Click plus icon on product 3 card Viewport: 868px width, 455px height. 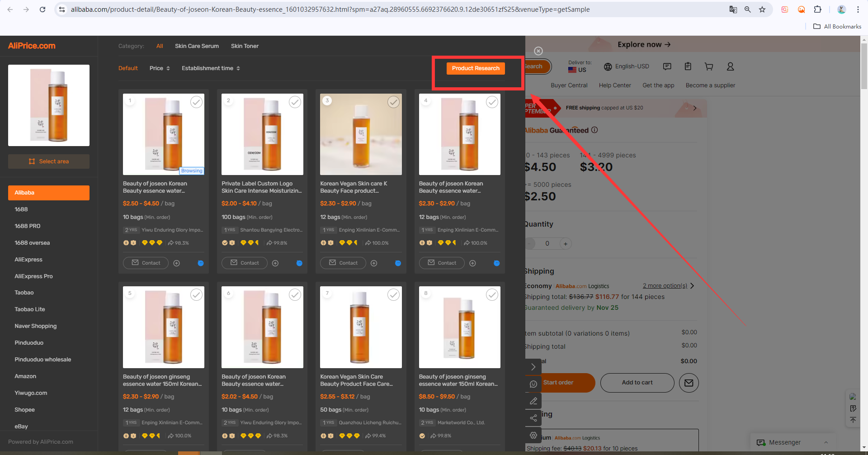coord(374,263)
